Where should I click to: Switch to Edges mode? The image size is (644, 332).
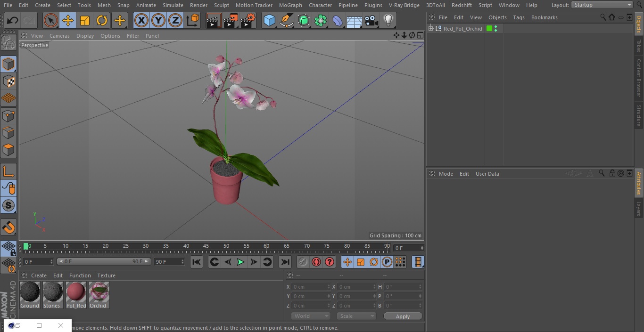pos(8,132)
